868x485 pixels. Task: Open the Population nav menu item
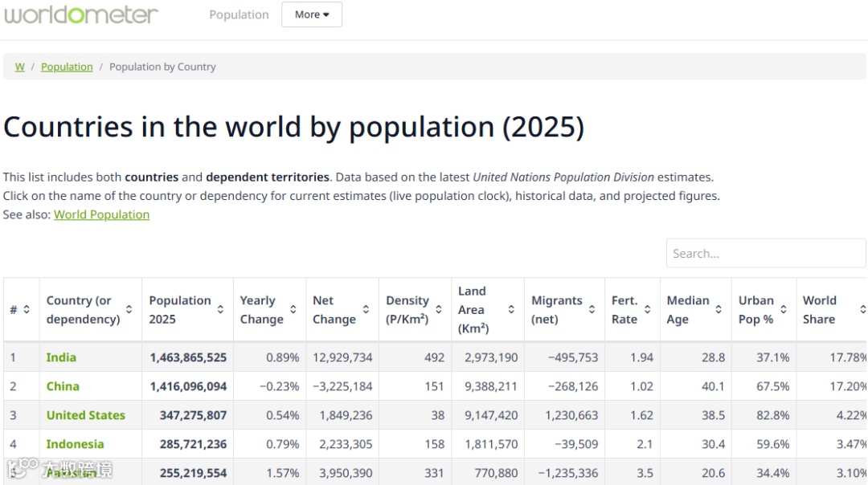(239, 14)
